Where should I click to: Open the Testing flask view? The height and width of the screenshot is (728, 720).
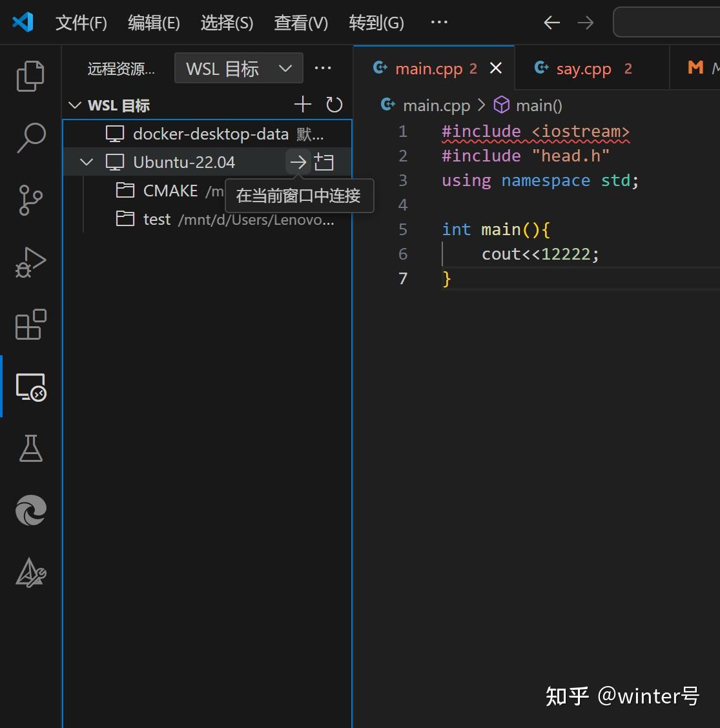click(30, 448)
